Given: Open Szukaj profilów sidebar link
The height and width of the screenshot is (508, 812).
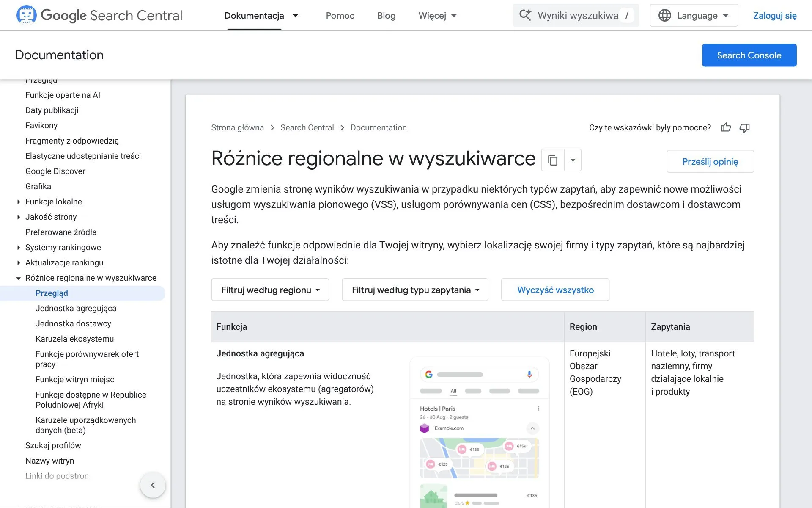Looking at the screenshot, I should tap(53, 445).
